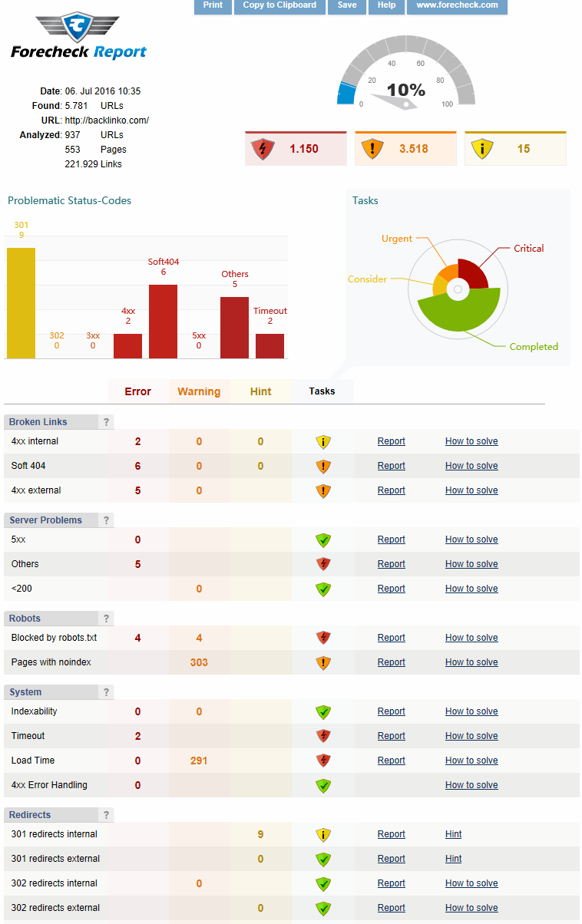Click the Print button in top toolbar
Viewport: 582px width, 924px height.
click(213, 6)
